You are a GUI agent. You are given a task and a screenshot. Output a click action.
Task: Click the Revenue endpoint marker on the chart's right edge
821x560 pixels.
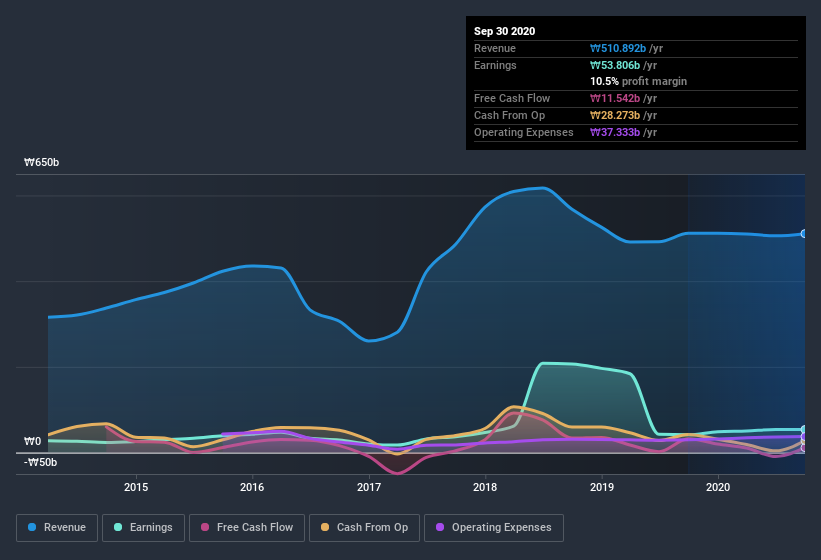[x=804, y=234]
